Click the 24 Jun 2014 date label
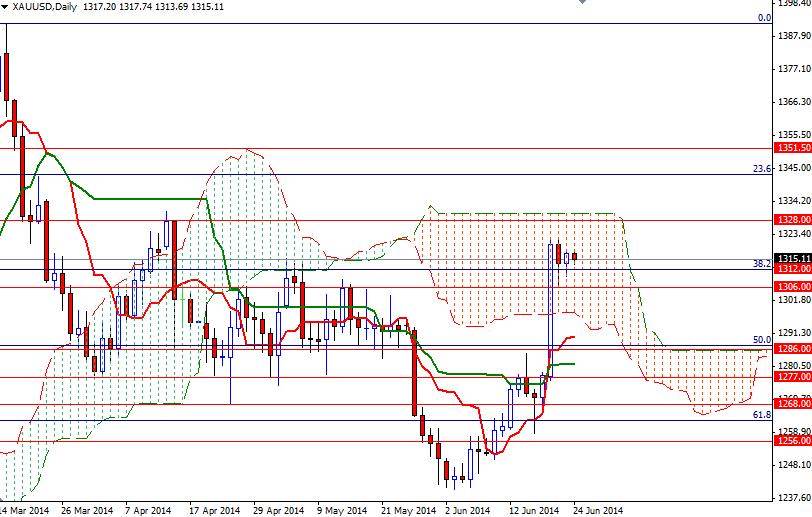The image size is (812, 517). (598, 511)
